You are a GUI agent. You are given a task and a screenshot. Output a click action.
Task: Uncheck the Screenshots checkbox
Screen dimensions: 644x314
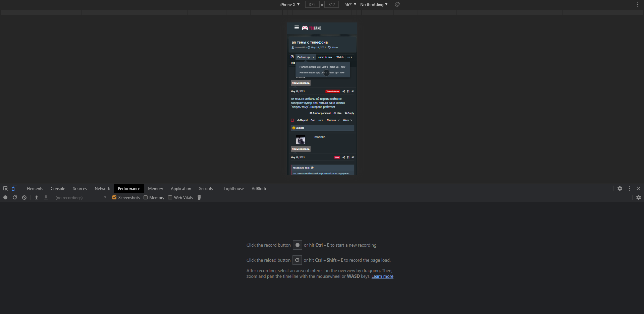114,198
